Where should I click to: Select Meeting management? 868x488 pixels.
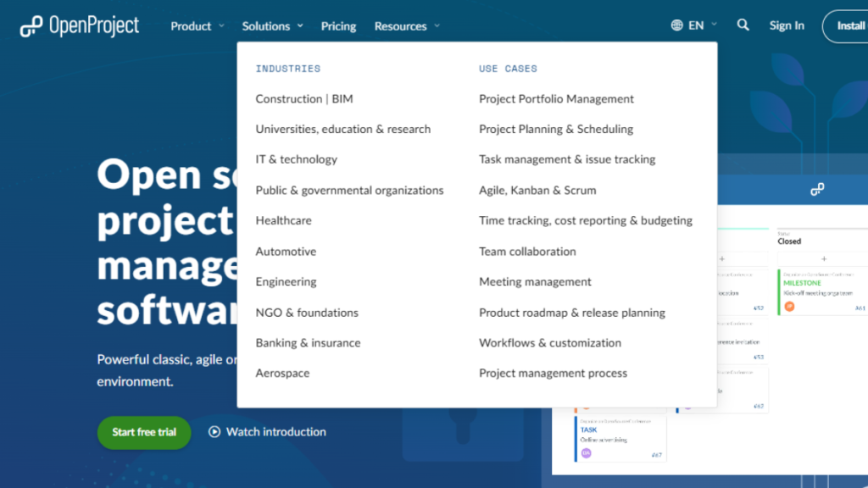535,281
